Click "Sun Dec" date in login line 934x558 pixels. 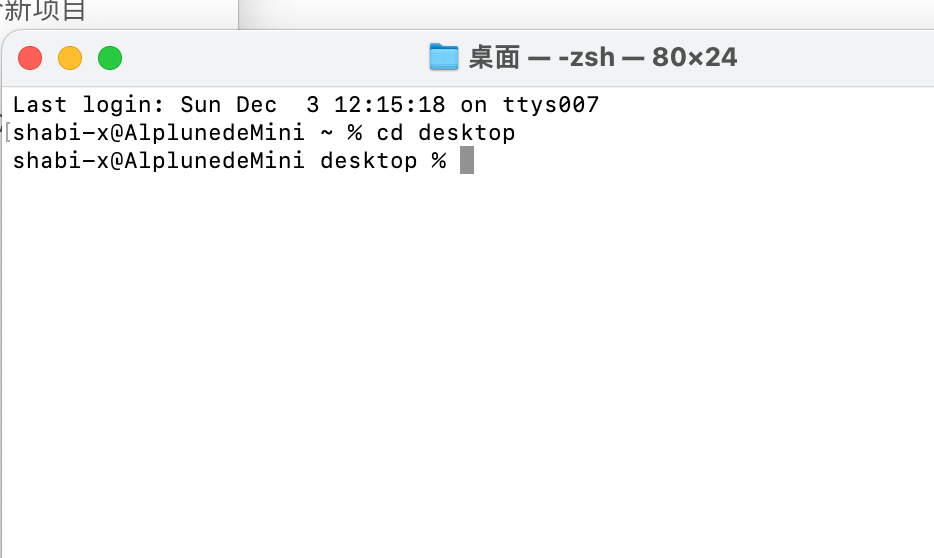229,105
